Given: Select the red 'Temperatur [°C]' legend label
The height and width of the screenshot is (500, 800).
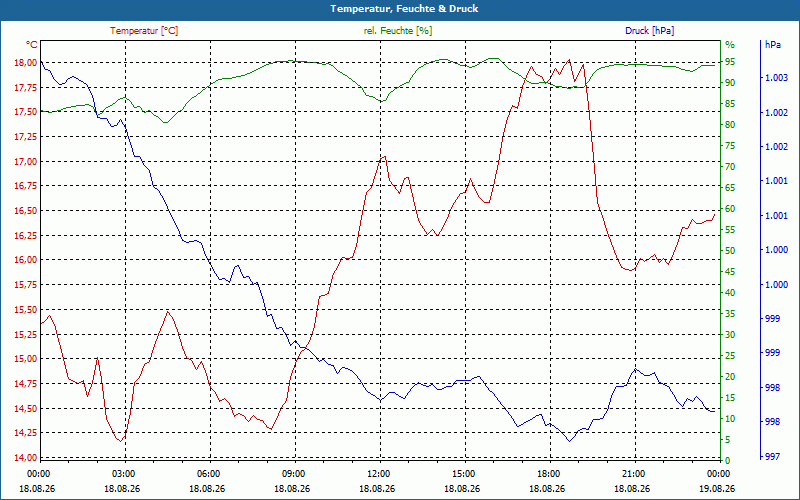Looking at the screenshot, I should coord(144,31).
